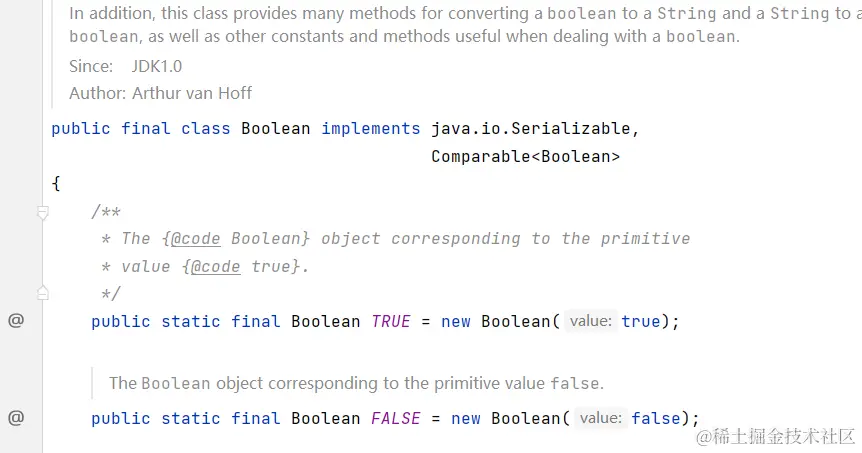Image resolution: width=862 pixels, height=453 pixels.
Task: Click the implements keyword in the class declaration
Action: tap(371, 129)
